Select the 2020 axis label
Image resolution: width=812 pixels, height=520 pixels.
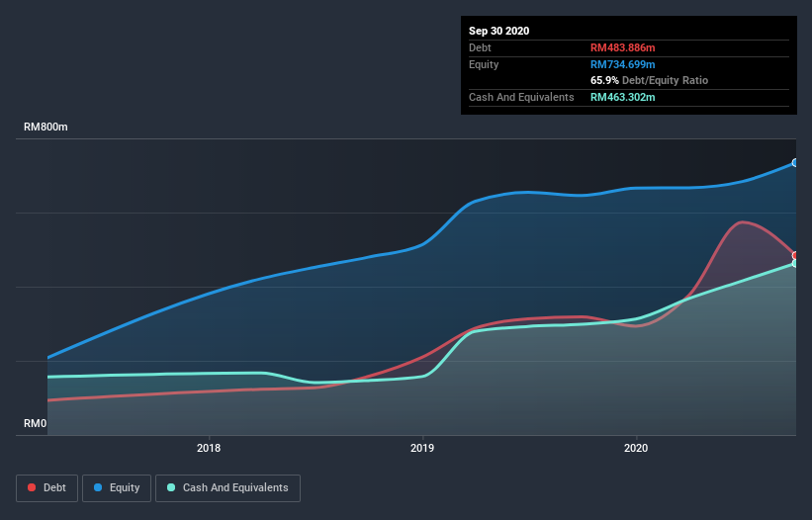[x=636, y=448]
